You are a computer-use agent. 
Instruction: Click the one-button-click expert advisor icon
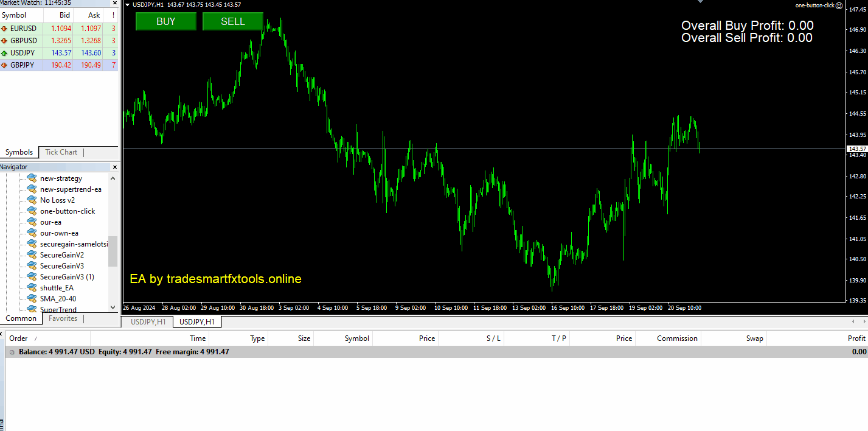coord(32,211)
